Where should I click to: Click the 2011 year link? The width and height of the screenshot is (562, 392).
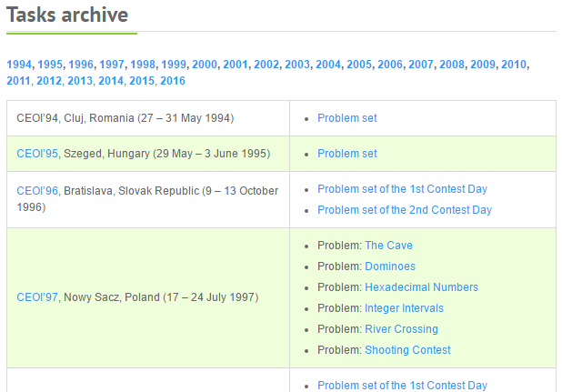coord(19,81)
